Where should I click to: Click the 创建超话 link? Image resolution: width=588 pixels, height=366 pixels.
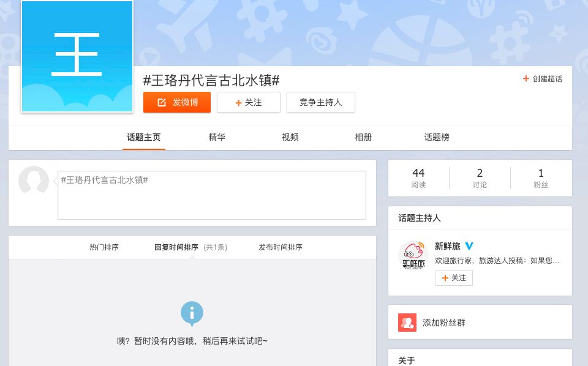(x=547, y=79)
